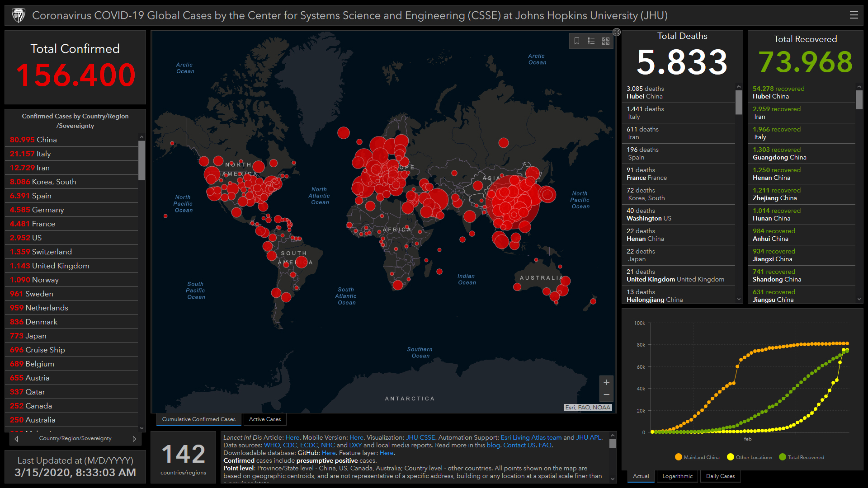Open the JHU APL link
The width and height of the screenshot is (868, 488).
(x=588, y=437)
